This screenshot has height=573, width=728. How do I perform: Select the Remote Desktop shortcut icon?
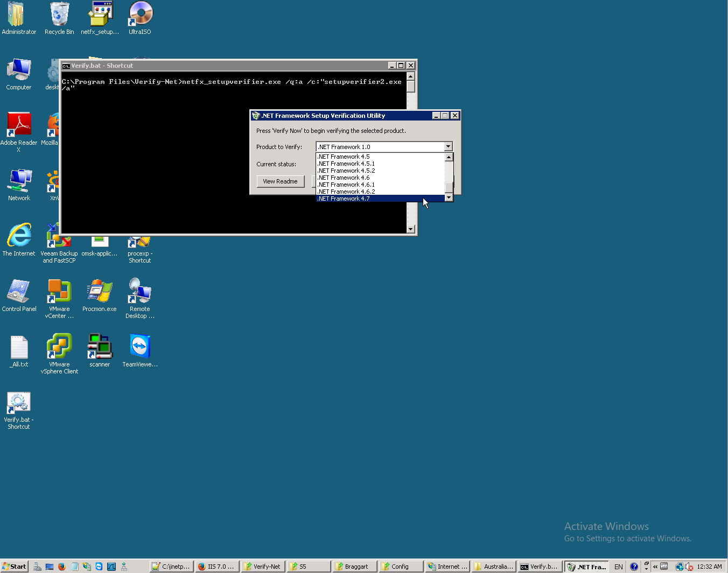pyautogui.click(x=140, y=299)
